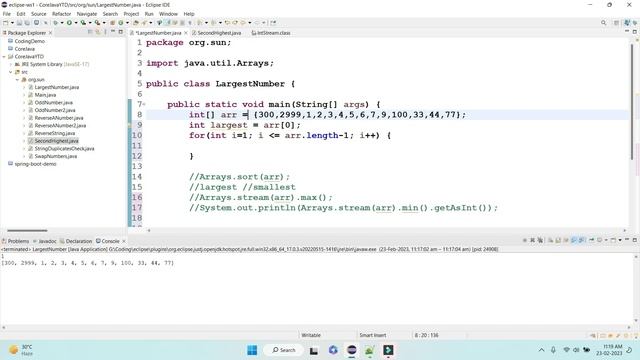640x360 pixels.
Task: Switch to the Problems tab
Action: pos(16,241)
